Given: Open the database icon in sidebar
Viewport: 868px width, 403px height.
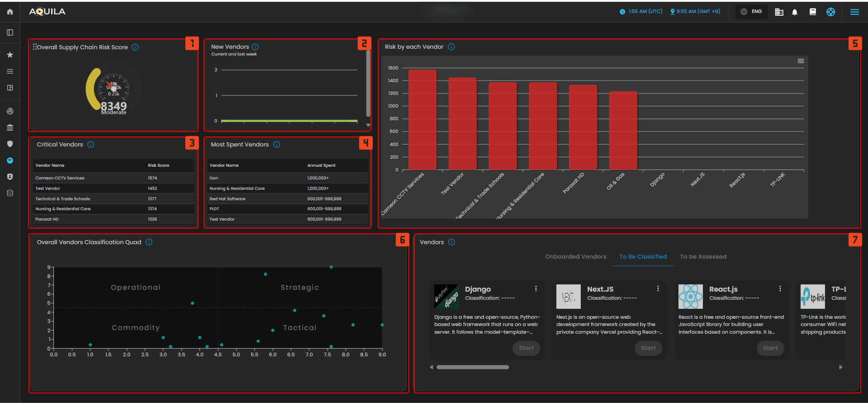Looking at the screenshot, I should click(10, 193).
